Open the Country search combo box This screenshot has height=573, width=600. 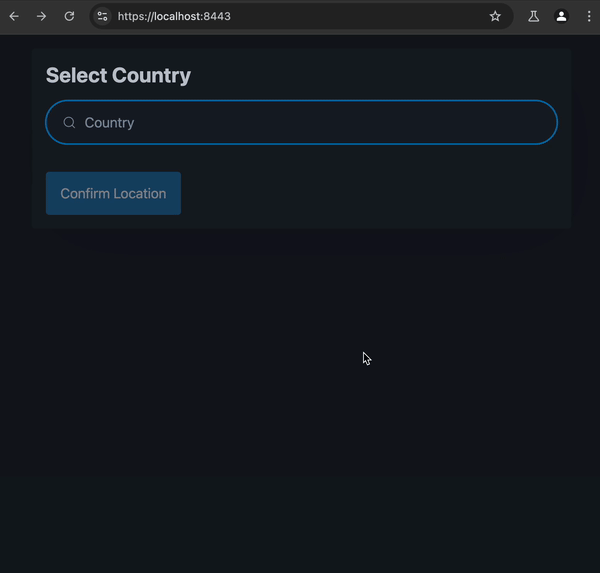[x=300, y=122]
